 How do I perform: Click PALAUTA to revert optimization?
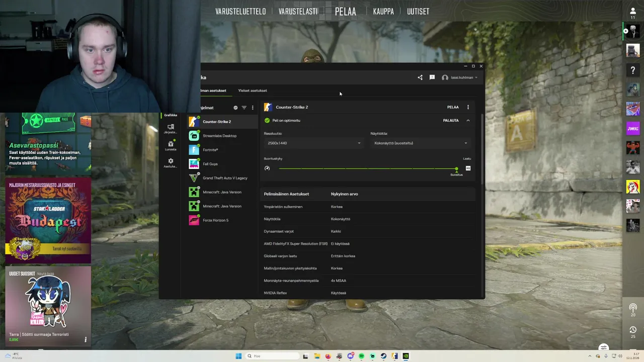[x=451, y=121]
